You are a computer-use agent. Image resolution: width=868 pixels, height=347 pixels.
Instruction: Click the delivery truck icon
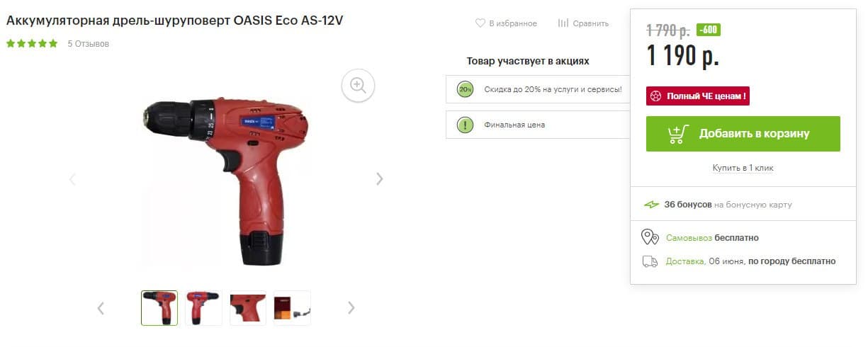point(650,261)
